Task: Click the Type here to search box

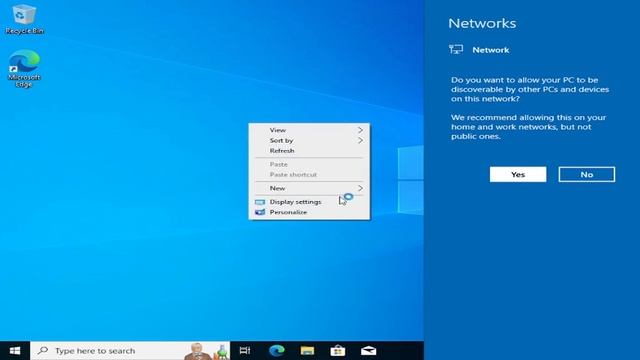Action: [130, 351]
